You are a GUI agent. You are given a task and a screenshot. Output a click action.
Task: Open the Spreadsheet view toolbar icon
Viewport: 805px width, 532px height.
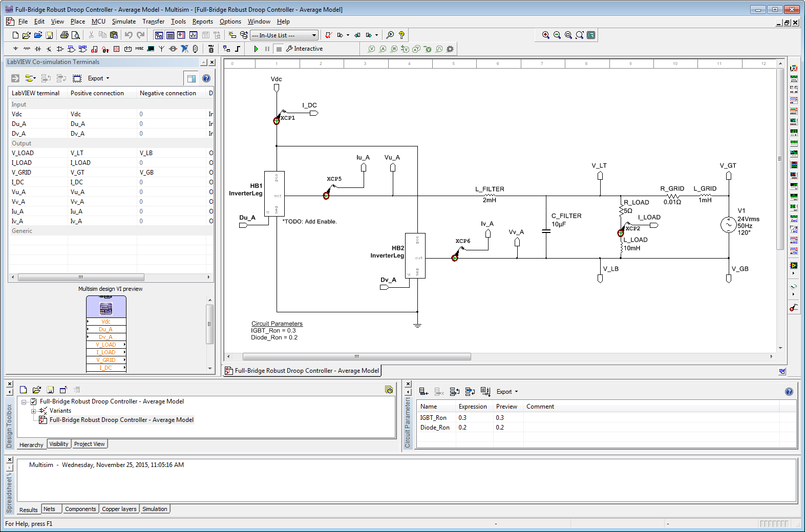point(170,35)
